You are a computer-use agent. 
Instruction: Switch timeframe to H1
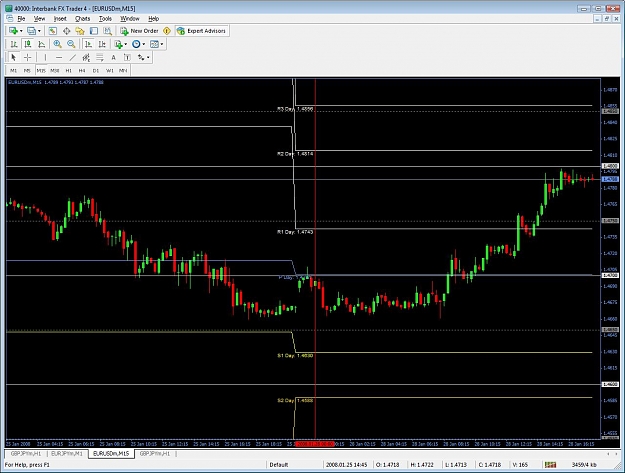(69, 71)
